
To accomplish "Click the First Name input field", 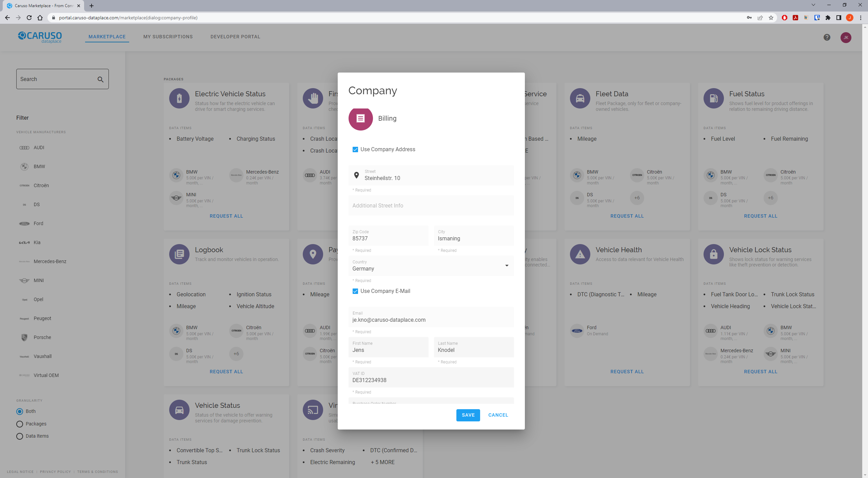I will coord(388,350).
